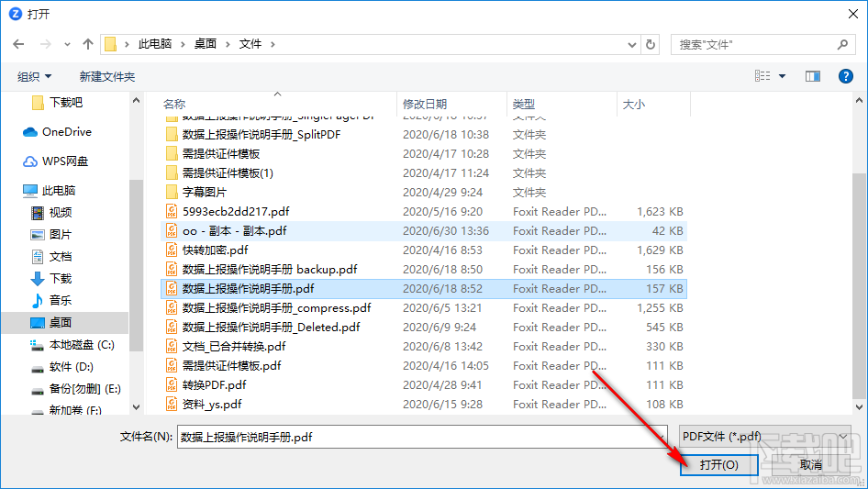Click PDF icon of 资料_ys.pdf
Screen dimensions: 868x489
coord(172,405)
